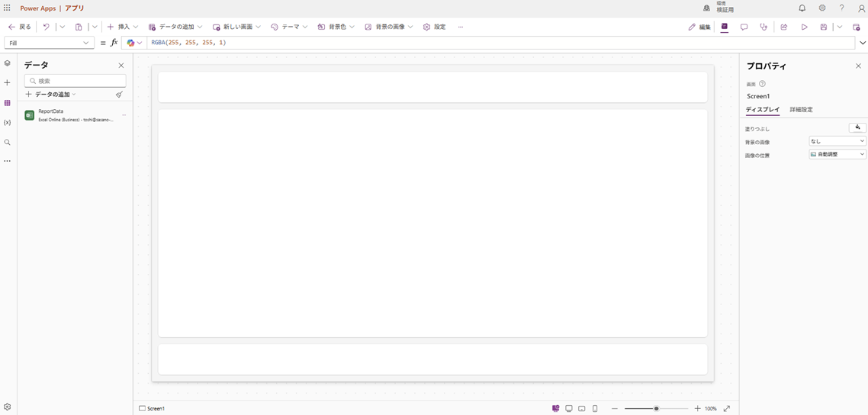The height and width of the screenshot is (415, 868).
Task: Open the 画像の位置 '自動調整' dropdown
Action: 837,154
